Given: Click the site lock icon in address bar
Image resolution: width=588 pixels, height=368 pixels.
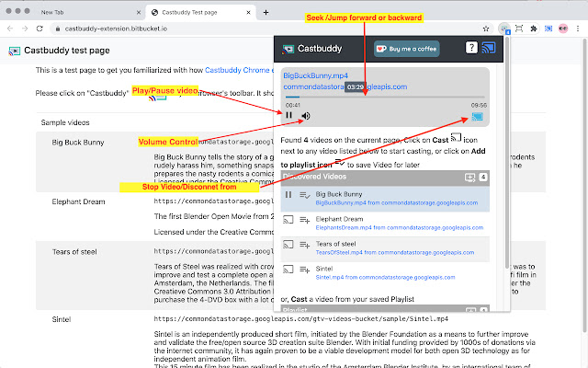Looking at the screenshot, I should pos(57,29).
